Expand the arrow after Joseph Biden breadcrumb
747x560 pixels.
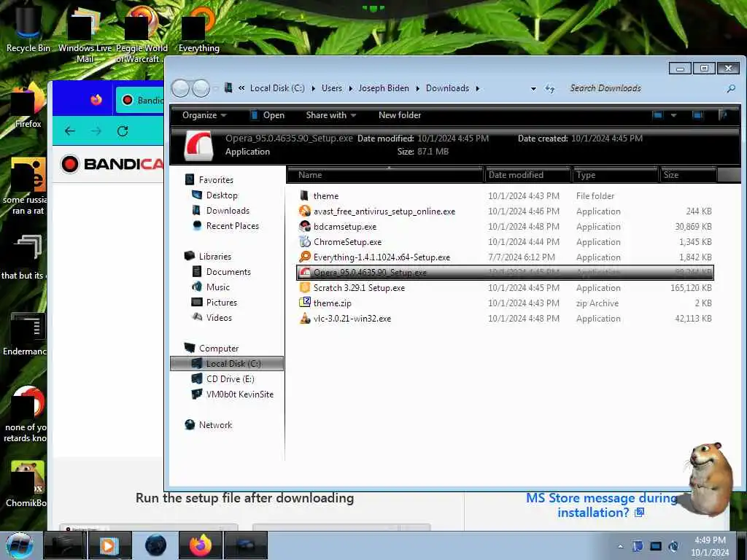tap(417, 88)
